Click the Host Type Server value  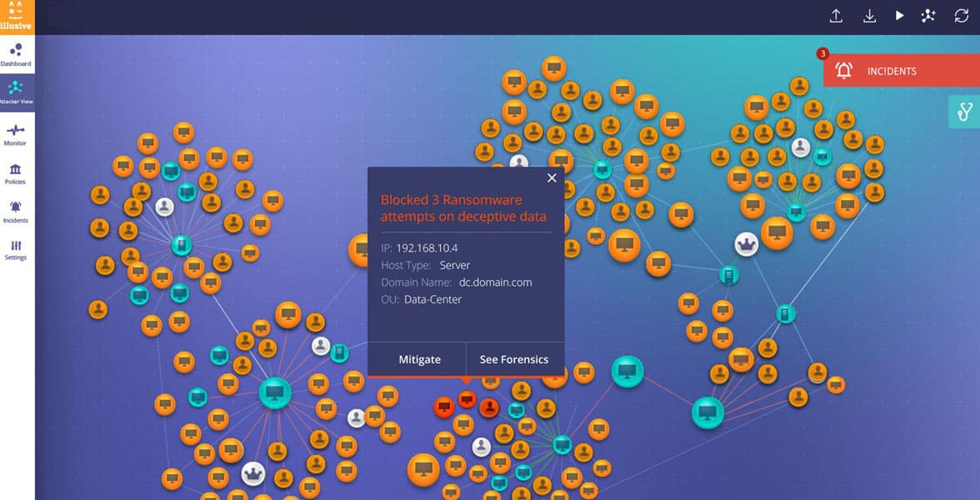point(455,265)
